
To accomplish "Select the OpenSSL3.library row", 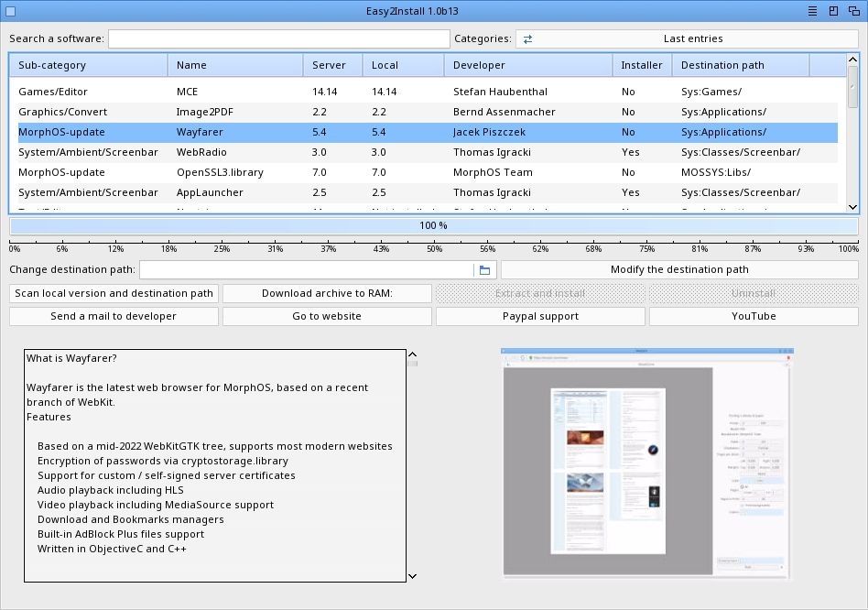I will tap(428, 173).
